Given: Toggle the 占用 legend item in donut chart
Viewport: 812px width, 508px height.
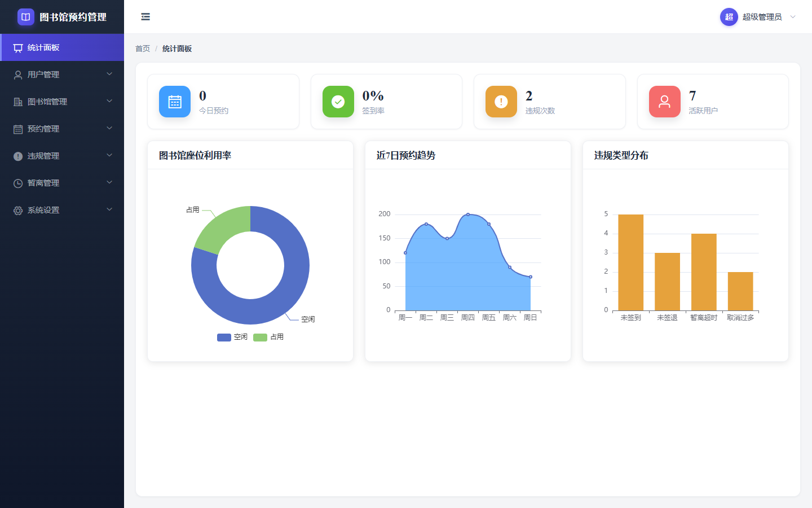Looking at the screenshot, I should point(268,337).
